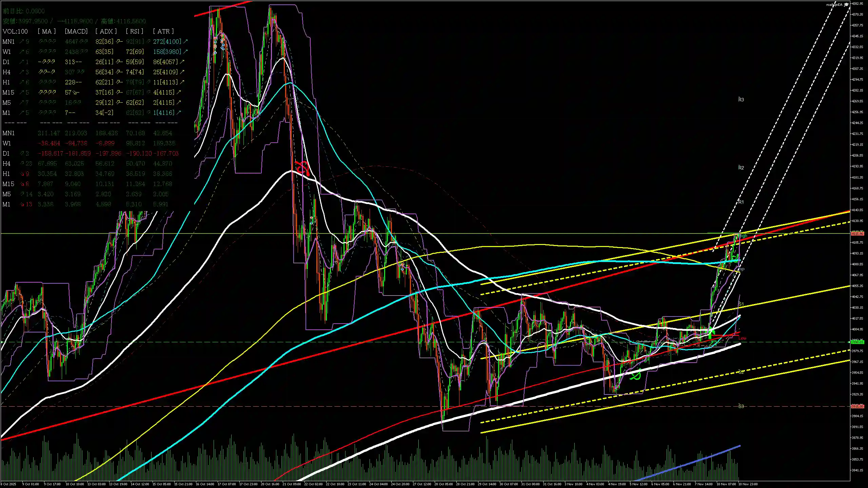Image resolution: width=868 pixels, height=488 pixels.
Task: Select the [ RSI ] column header
Action: tap(134, 31)
